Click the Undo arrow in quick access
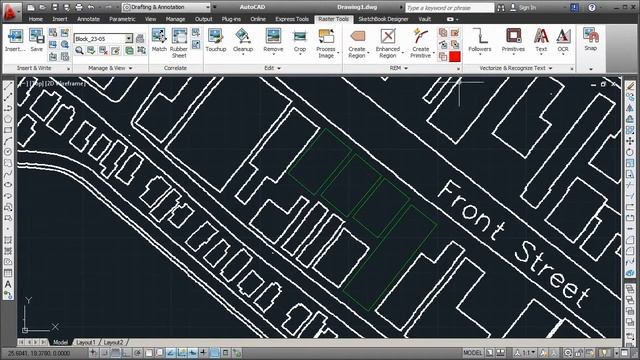Image resolution: width=640 pixels, height=360 pixels. coord(91,7)
